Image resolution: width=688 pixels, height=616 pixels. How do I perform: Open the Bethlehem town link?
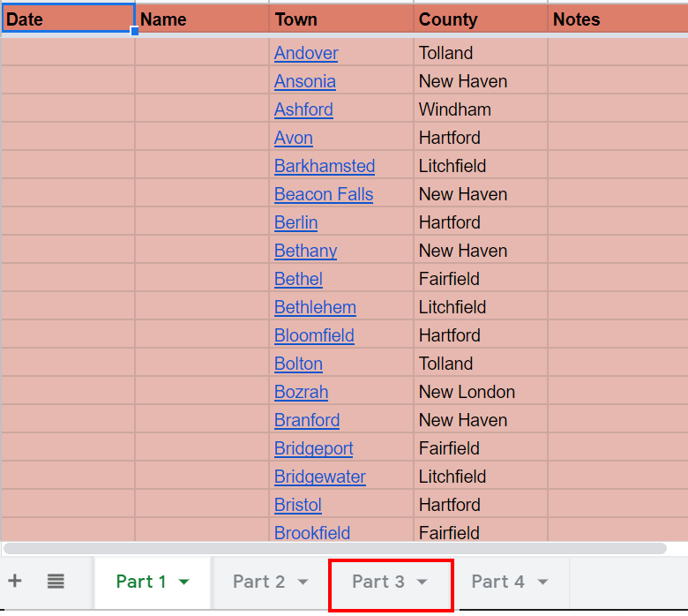(315, 307)
